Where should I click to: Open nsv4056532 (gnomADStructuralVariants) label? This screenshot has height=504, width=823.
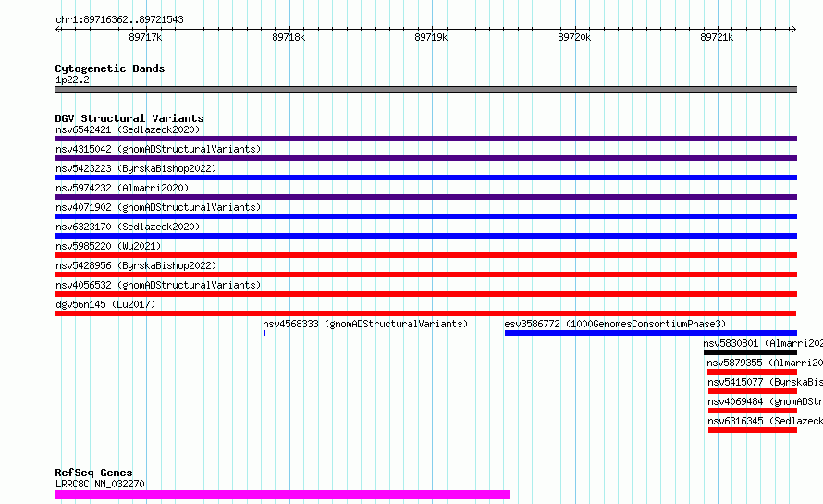tap(158, 285)
